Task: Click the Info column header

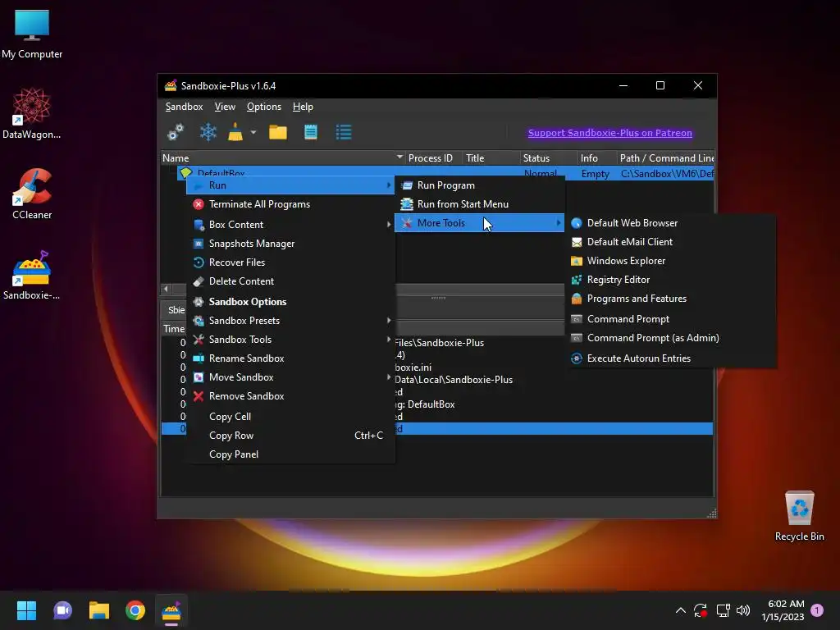Action: pyautogui.click(x=596, y=158)
